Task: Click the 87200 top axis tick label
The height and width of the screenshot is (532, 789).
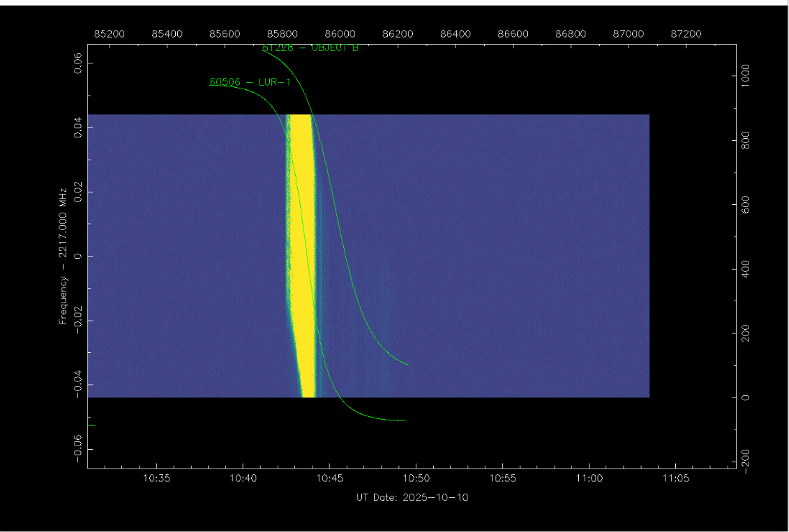Action: (686, 33)
